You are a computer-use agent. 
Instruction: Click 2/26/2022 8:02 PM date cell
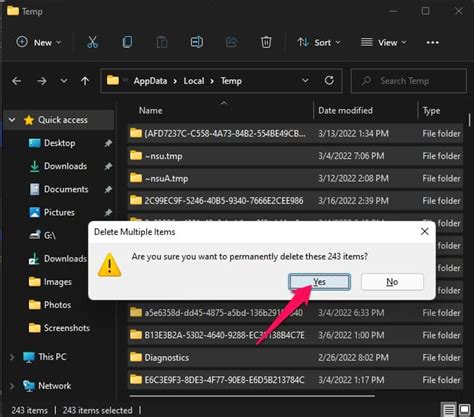point(353,357)
